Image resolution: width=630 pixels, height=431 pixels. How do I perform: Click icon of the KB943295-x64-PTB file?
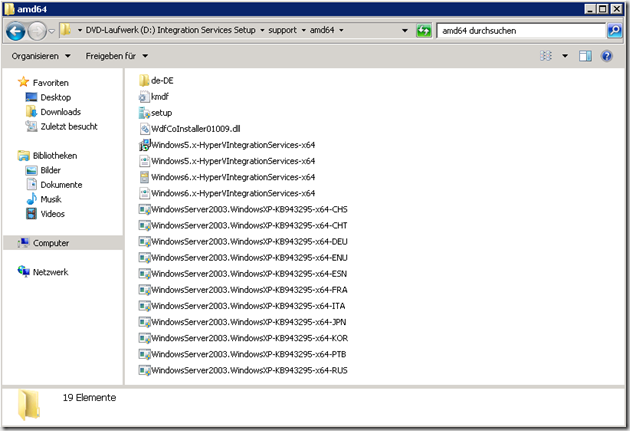(144, 354)
